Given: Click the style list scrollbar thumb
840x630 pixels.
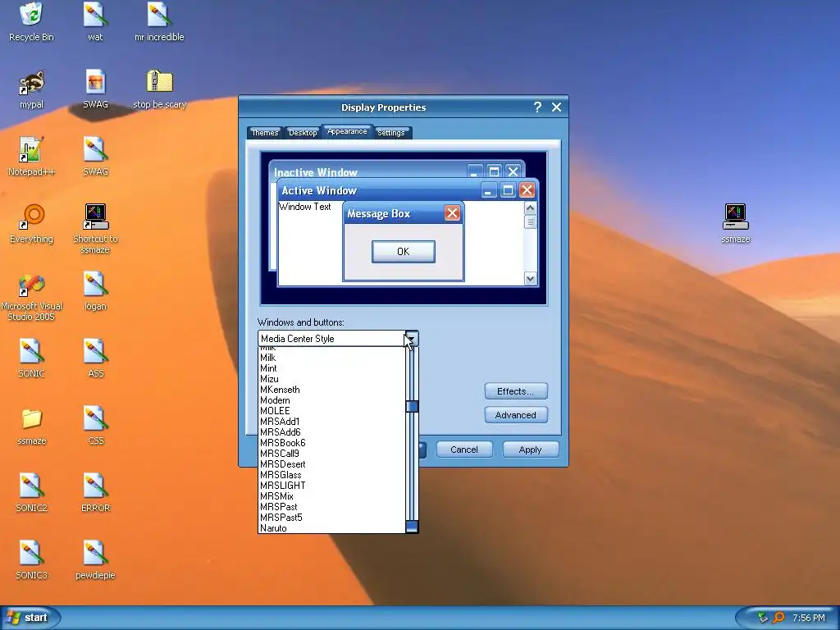Looking at the screenshot, I should [x=412, y=407].
